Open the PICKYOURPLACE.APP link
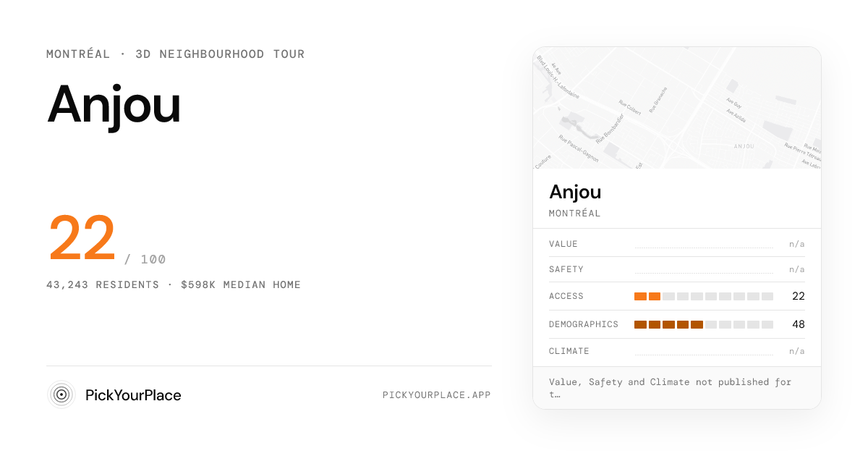The width and height of the screenshot is (868, 456). tap(437, 395)
